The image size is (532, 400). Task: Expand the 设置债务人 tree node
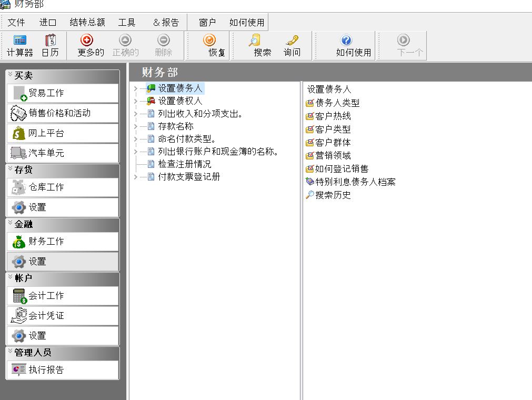tap(135, 88)
